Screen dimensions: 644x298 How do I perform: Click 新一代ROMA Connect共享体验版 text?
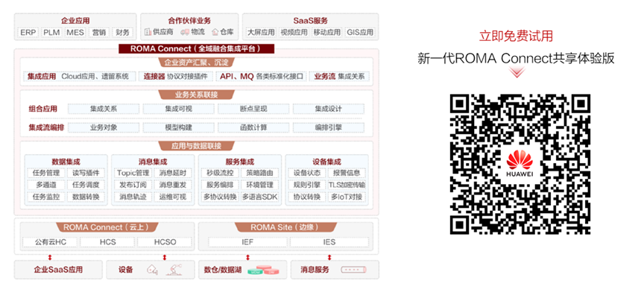pos(516,58)
